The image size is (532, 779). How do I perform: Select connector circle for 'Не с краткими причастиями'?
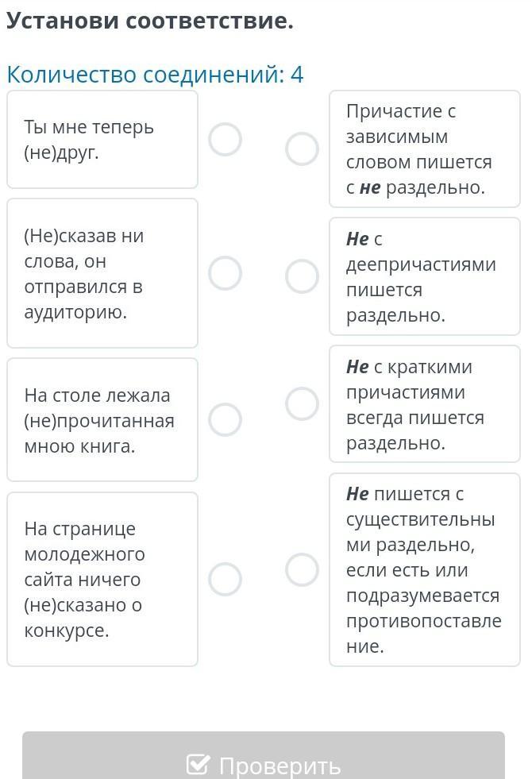(302, 403)
